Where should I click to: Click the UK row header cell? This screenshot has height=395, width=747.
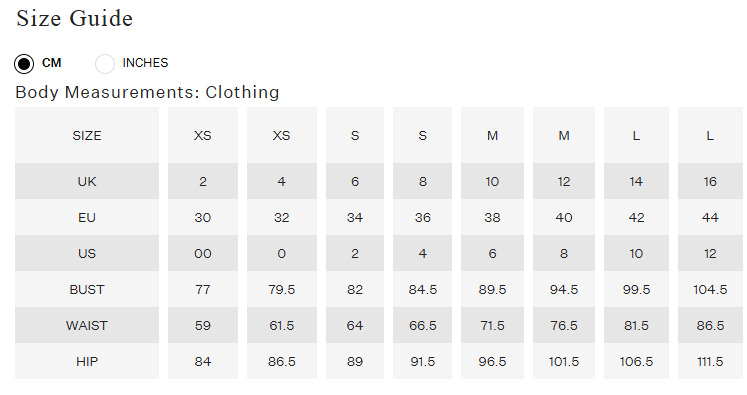pyautogui.click(x=87, y=181)
